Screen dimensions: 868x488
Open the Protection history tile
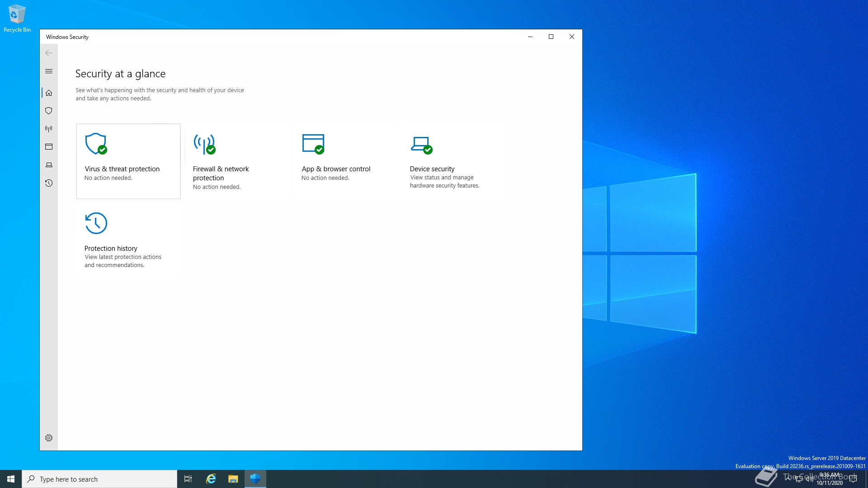click(128, 240)
